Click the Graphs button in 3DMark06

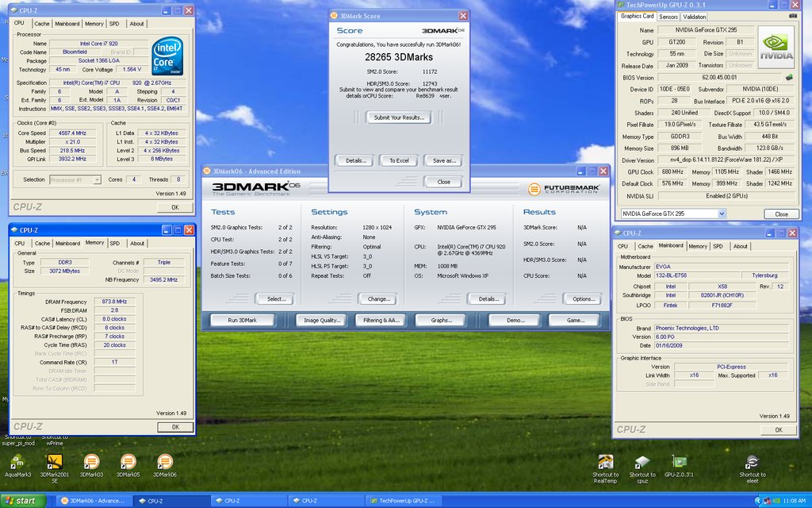(441, 321)
